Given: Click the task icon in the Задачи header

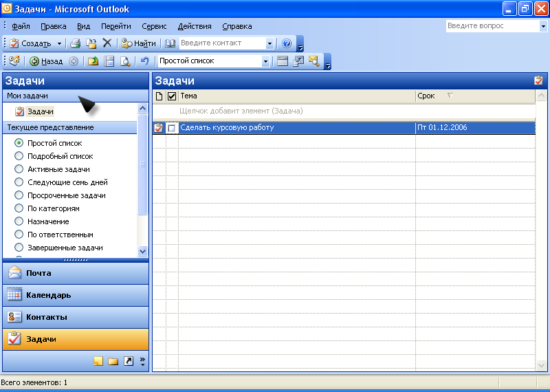Looking at the screenshot, I should click(538, 80).
